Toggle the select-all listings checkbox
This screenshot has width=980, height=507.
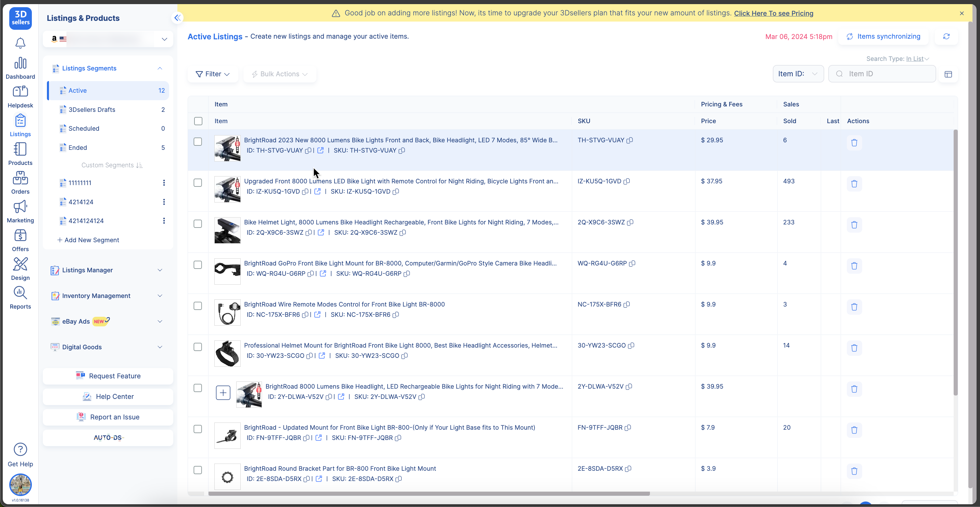click(198, 121)
